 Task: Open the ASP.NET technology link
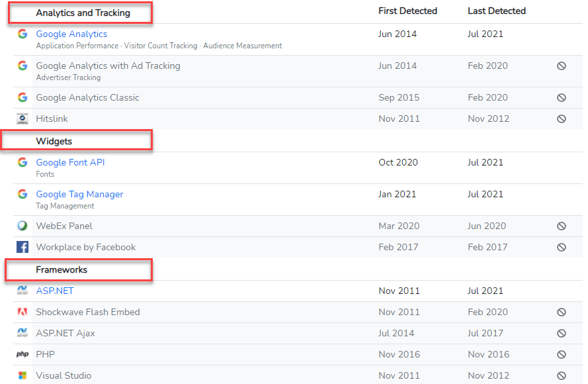(x=55, y=291)
